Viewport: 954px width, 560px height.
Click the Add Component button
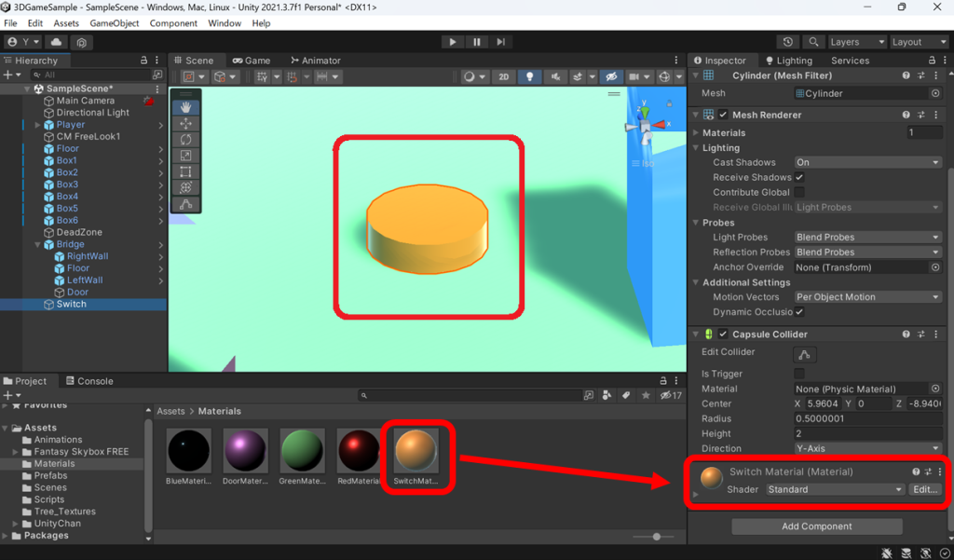(x=816, y=526)
